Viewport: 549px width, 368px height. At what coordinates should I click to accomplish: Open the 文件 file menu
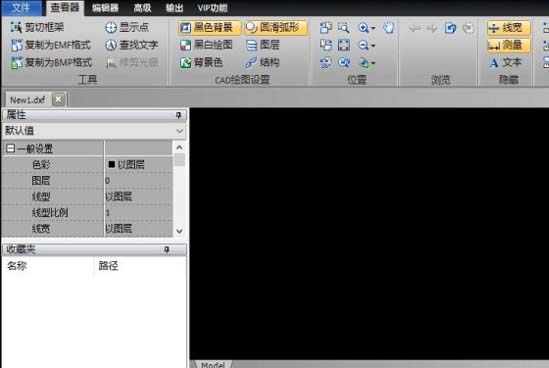(x=21, y=8)
